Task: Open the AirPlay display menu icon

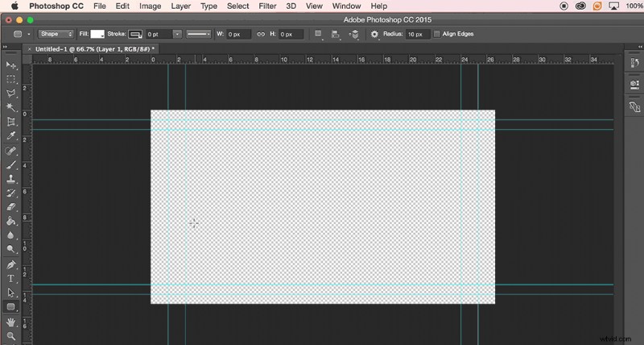Action: click(613, 6)
